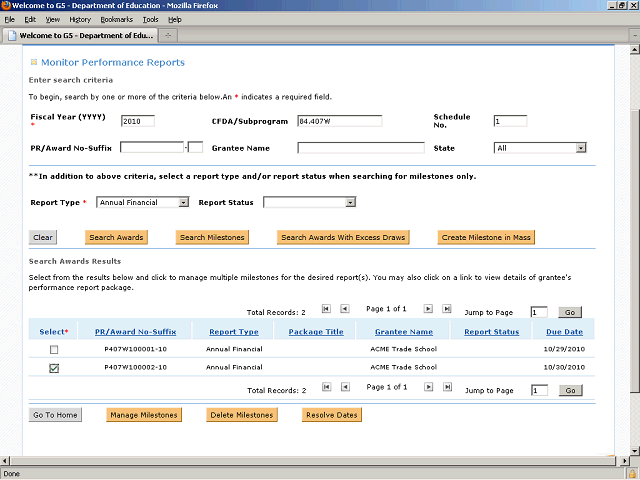Image resolution: width=640 pixels, height=480 pixels.
Task: Click the Search Milestones button
Action: click(x=211, y=238)
